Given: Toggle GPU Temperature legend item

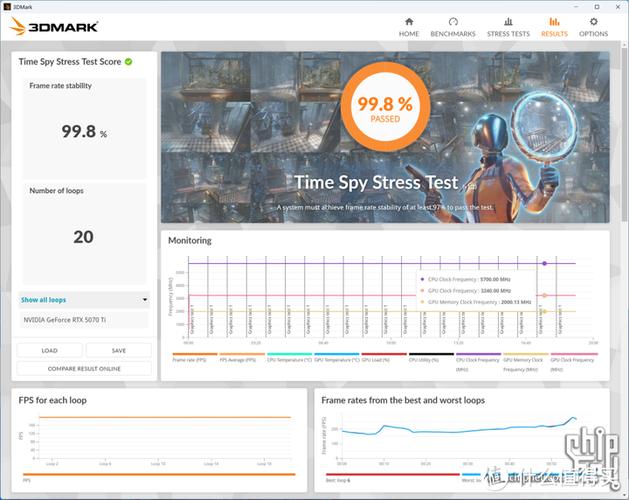Looking at the screenshot, I should pos(337,357).
